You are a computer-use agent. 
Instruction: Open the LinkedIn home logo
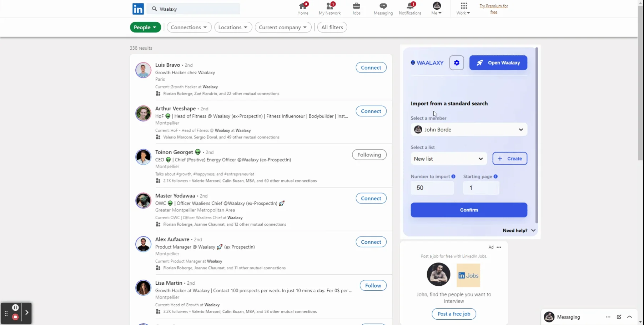[x=138, y=9]
